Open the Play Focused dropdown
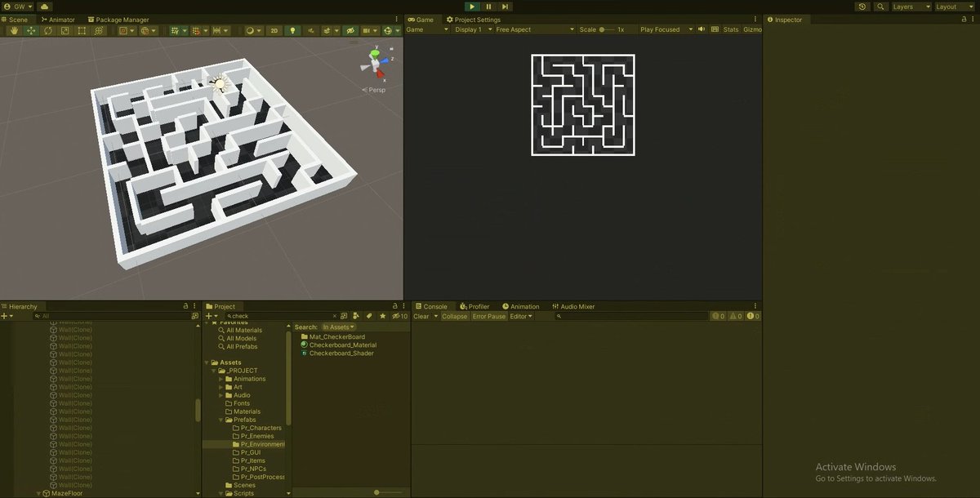This screenshot has width=980, height=498. (666, 29)
